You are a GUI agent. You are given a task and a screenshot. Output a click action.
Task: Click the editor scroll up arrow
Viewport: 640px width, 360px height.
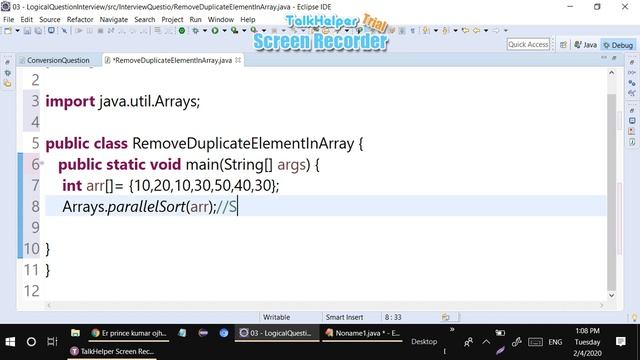tap(611, 73)
